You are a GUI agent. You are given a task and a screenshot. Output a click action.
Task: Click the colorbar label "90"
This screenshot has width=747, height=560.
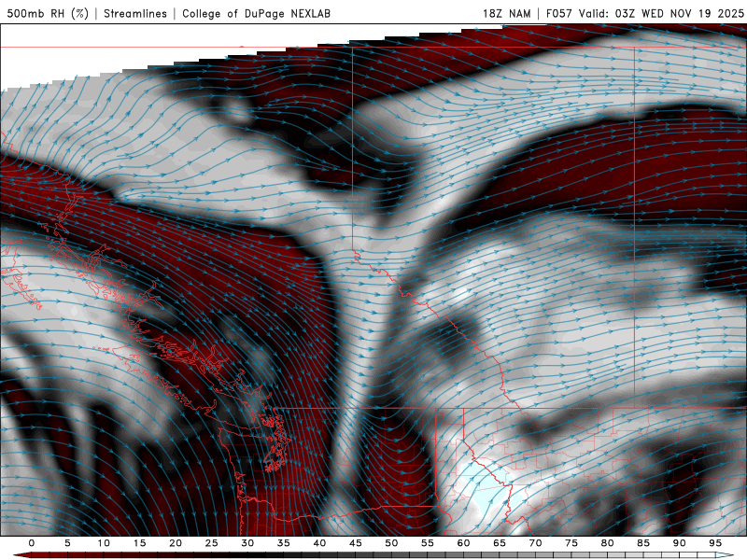tap(679, 543)
